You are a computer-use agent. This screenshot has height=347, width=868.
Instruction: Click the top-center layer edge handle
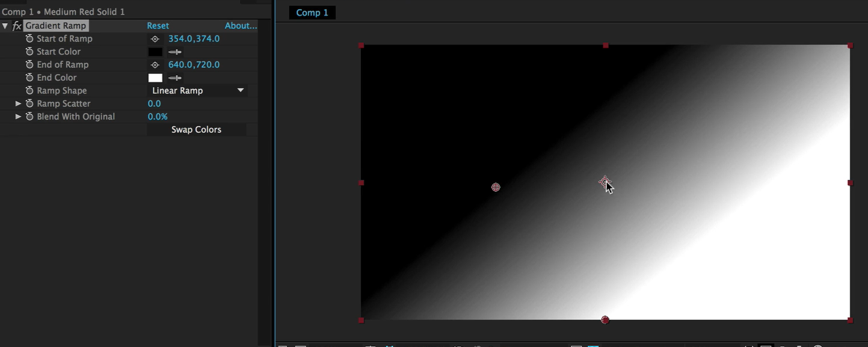[x=606, y=46]
